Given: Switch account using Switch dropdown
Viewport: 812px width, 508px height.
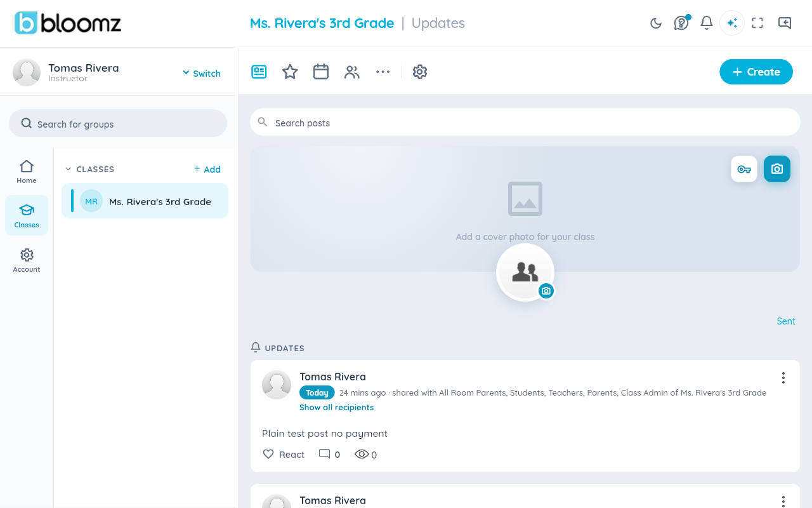Looking at the screenshot, I should (202, 73).
